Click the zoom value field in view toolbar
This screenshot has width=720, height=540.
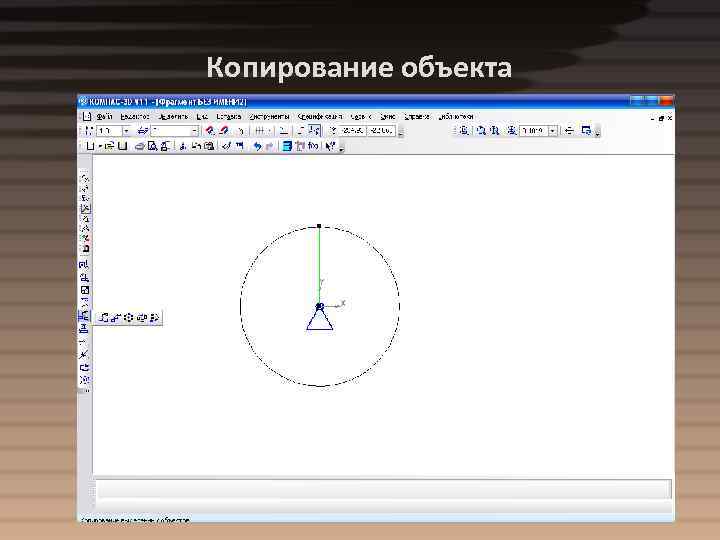click(534, 131)
